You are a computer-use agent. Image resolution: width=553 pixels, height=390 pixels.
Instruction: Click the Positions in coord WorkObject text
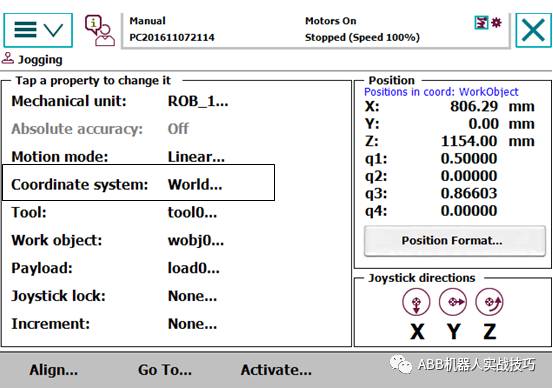(441, 92)
